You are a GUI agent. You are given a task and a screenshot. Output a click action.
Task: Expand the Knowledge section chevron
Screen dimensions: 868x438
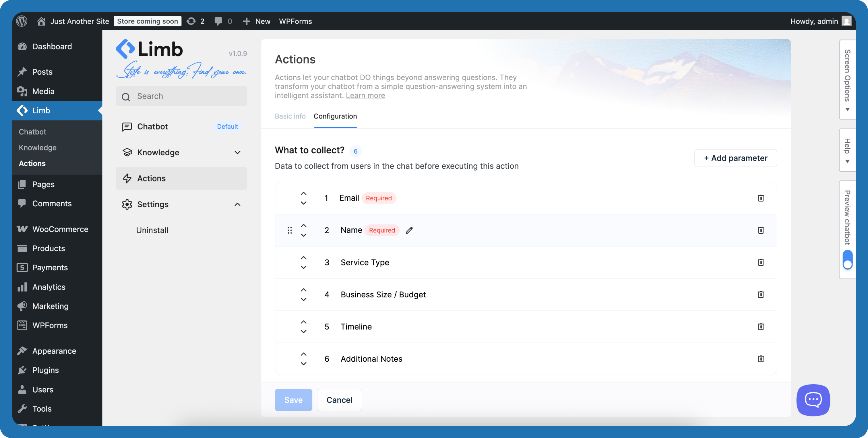click(x=237, y=153)
